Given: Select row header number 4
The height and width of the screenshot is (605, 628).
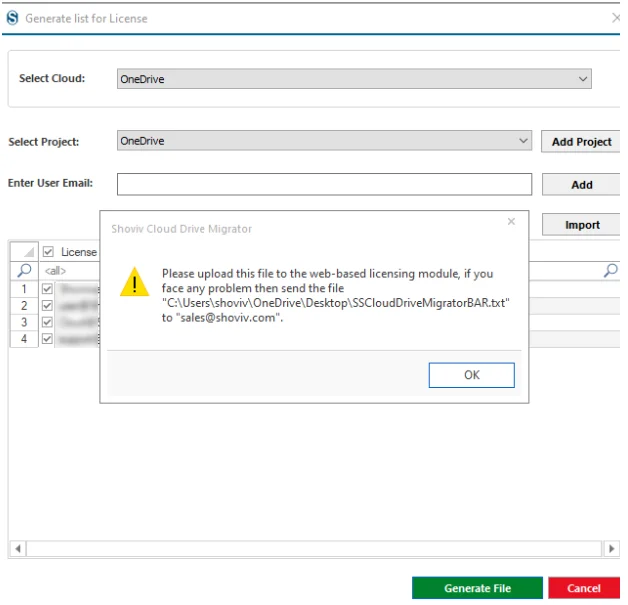Looking at the screenshot, I should point(24,339).
